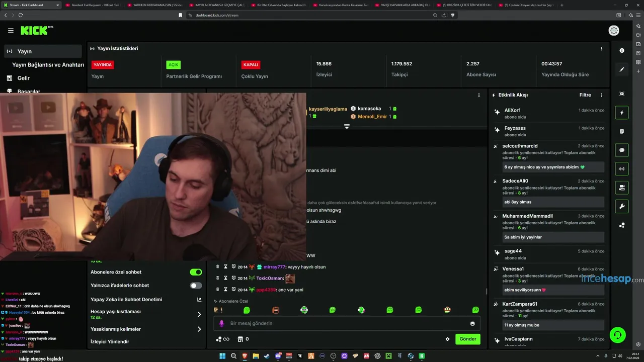Click the purple microphone icon in message box

click(221, 323)
